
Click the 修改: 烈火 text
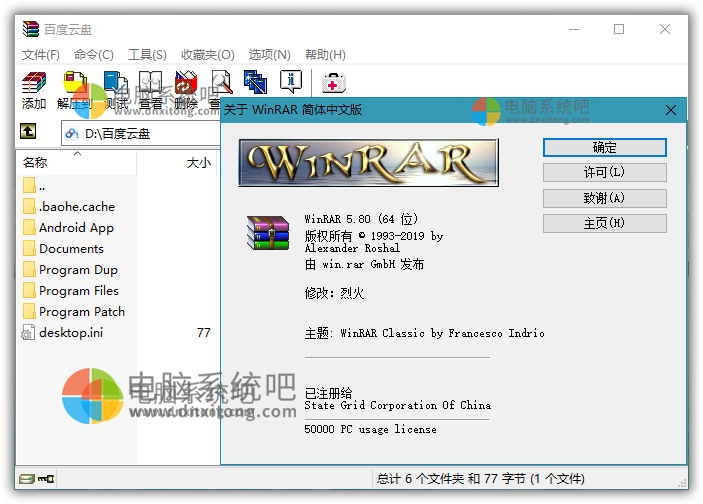334,293
